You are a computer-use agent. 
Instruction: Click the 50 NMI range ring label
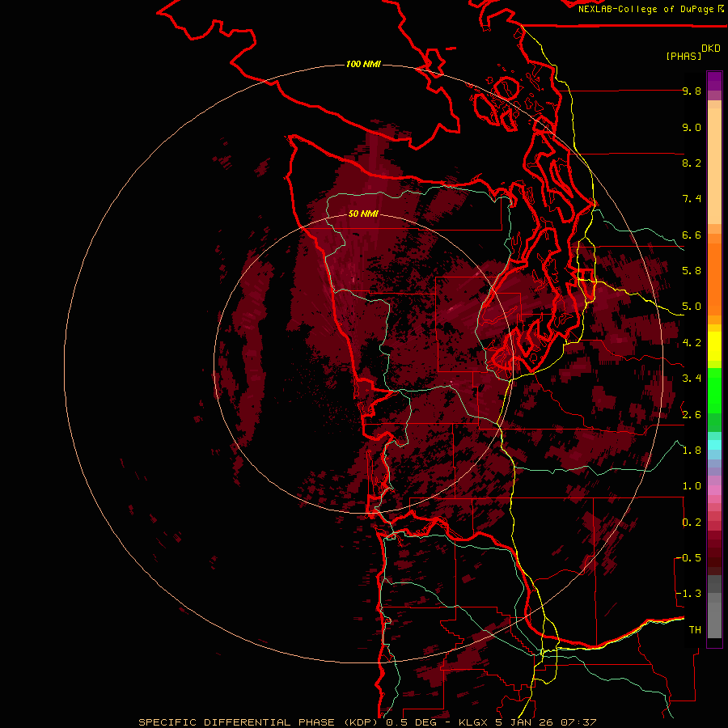pos(363,214)
